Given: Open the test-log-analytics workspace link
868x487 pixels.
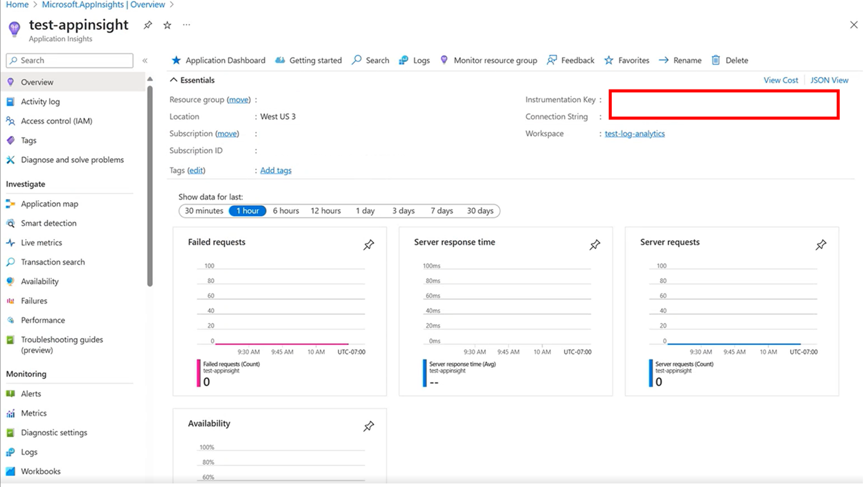Looking at the screenshot, I should tap(634, 134).
